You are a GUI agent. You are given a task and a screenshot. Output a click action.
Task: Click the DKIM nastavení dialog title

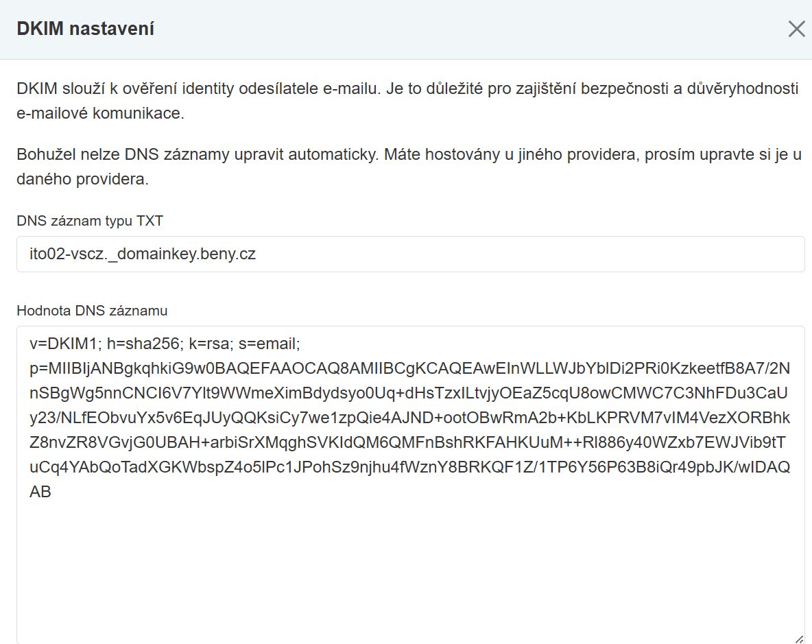click(x=86, y=29)
